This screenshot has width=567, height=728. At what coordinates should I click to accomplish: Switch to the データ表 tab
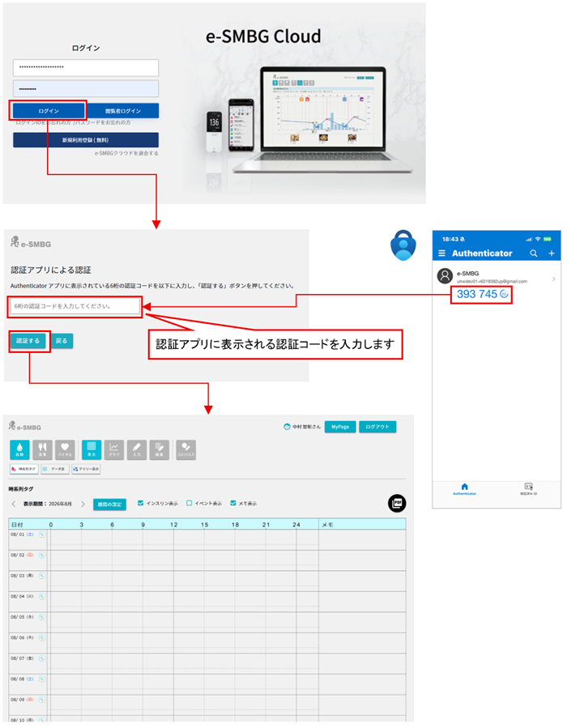point(55,469)
